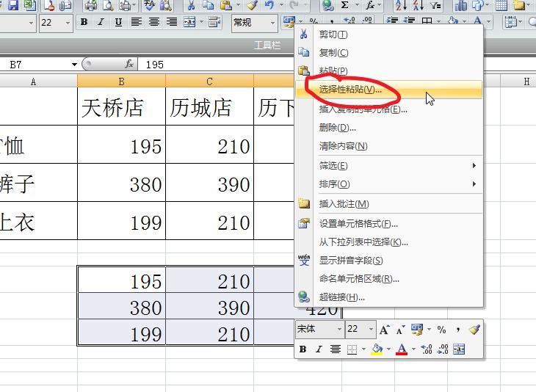Select 设置单元格格式(F)... in context menu
This screenshot has width=536, height=392.
point(389,224)
